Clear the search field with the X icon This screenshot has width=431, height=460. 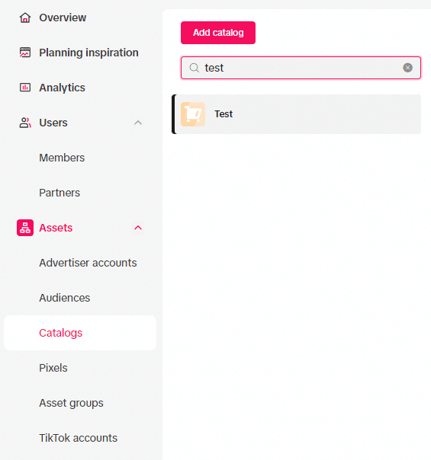[408, 68]
